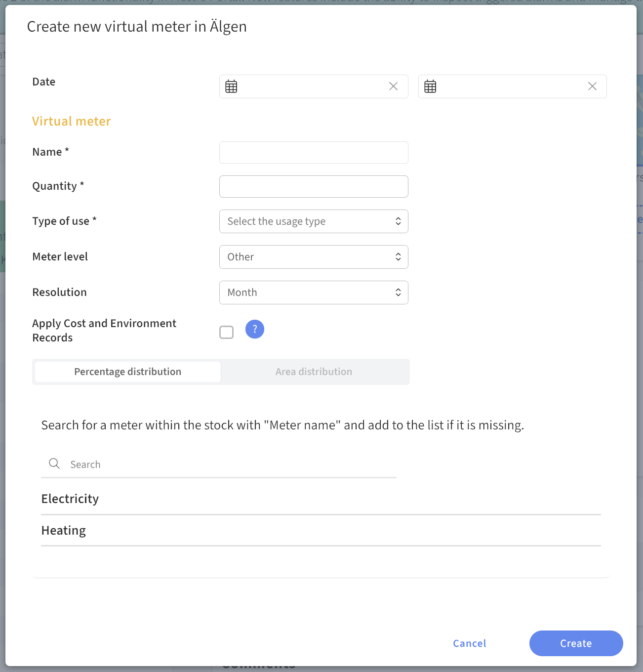The height and width of the screenshot is (672, 643).
Task: Click the blue help question mark icon
Action: click(x=255, y=329)
